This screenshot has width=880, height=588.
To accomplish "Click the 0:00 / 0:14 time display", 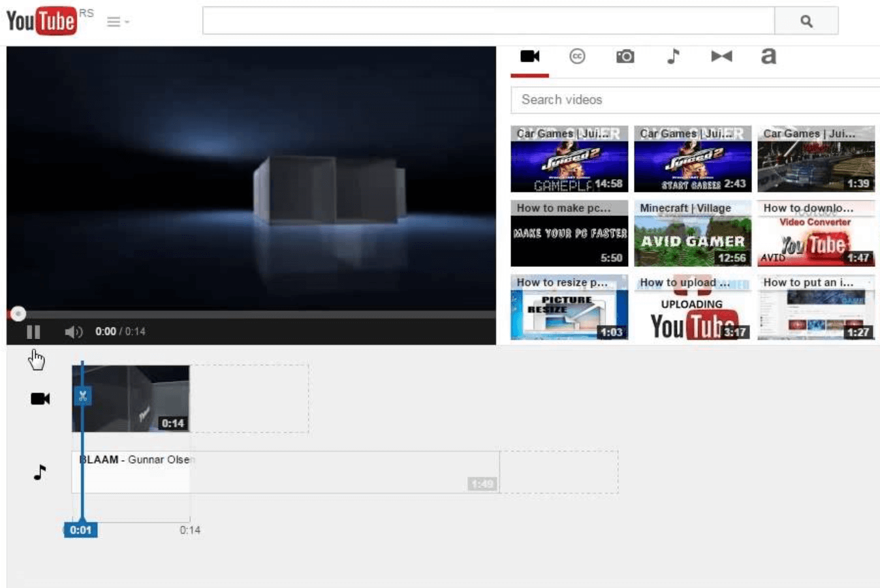I will [120, 332].
